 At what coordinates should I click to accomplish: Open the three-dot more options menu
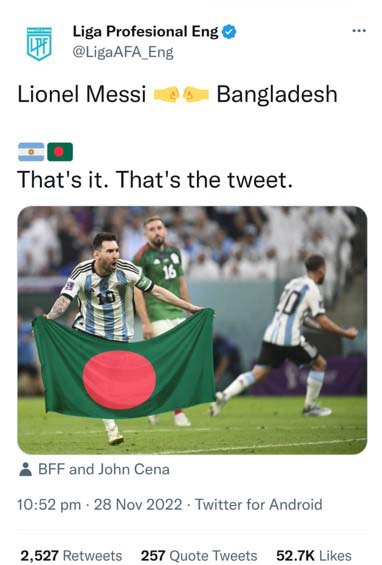[359, 31]
